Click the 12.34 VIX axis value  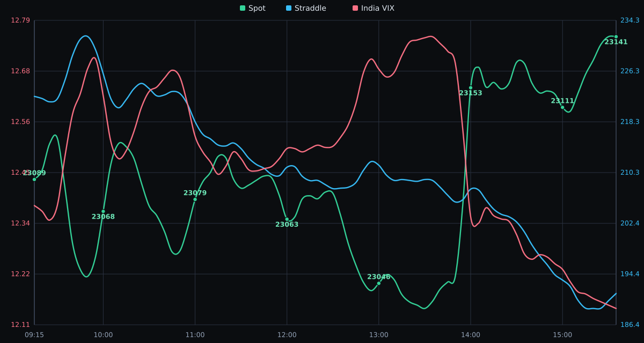pos(20,223)
